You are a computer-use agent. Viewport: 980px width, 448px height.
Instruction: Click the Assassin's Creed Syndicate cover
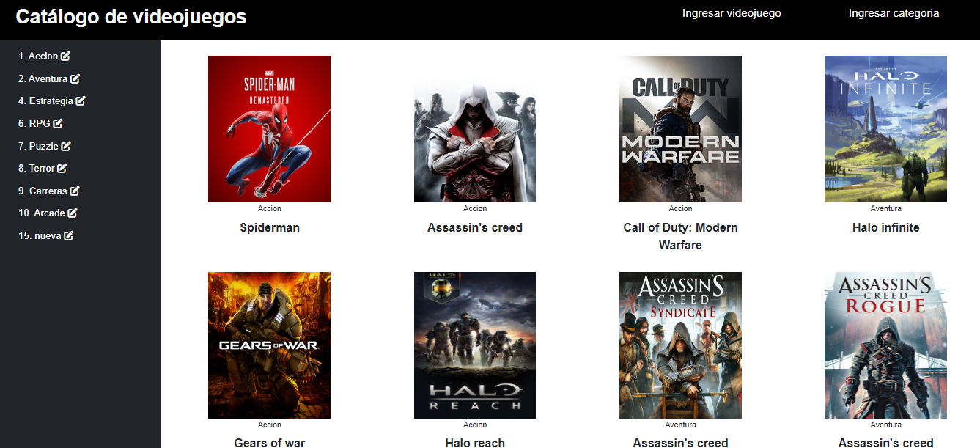click(x=680, y=345)
